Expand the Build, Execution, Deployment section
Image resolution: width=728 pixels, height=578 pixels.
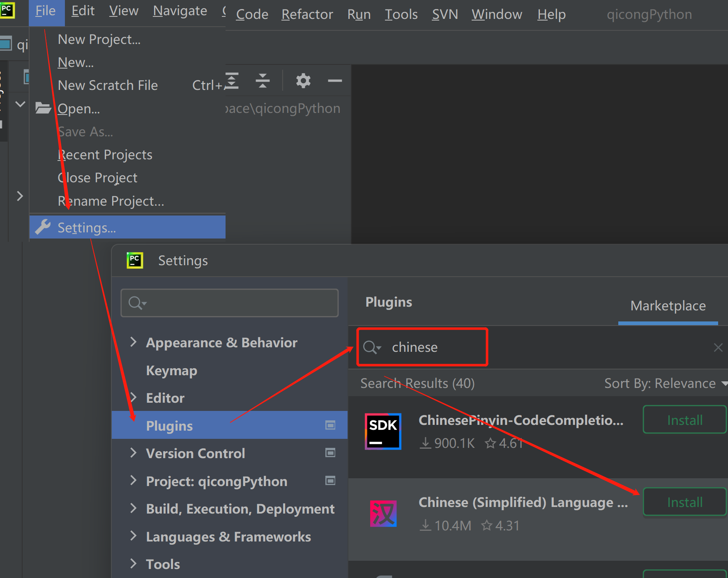[x=133, y=509]
